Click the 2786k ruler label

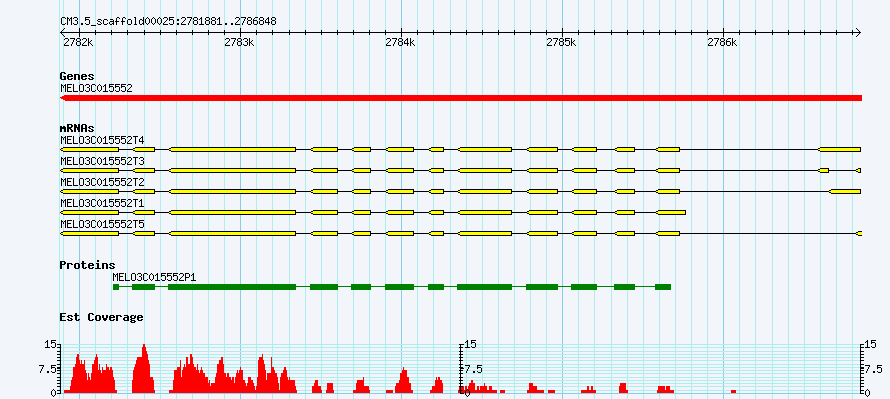pyautogui.click(x=723, y=43)
